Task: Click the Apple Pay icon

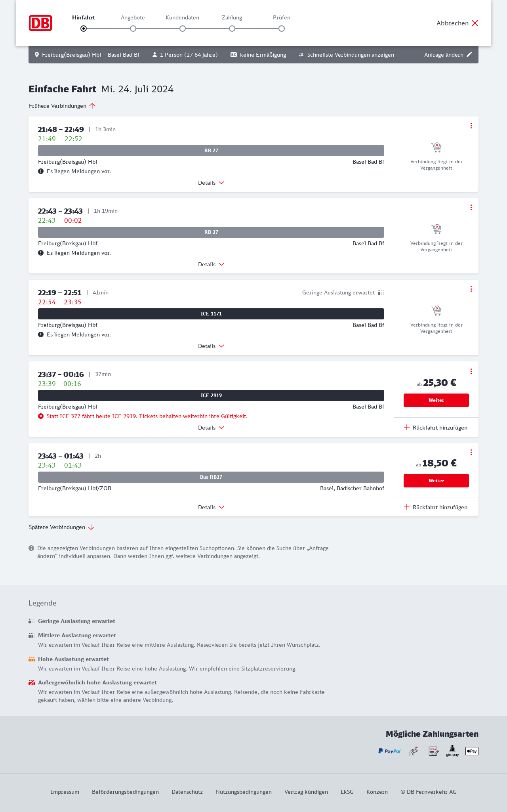Action: click(x=472, y=751)
